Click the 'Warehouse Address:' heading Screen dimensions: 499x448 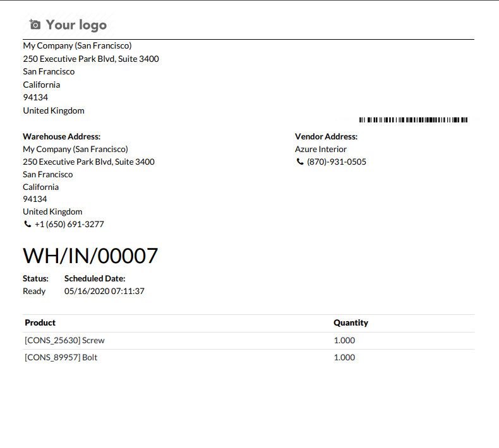click(61, 136)
